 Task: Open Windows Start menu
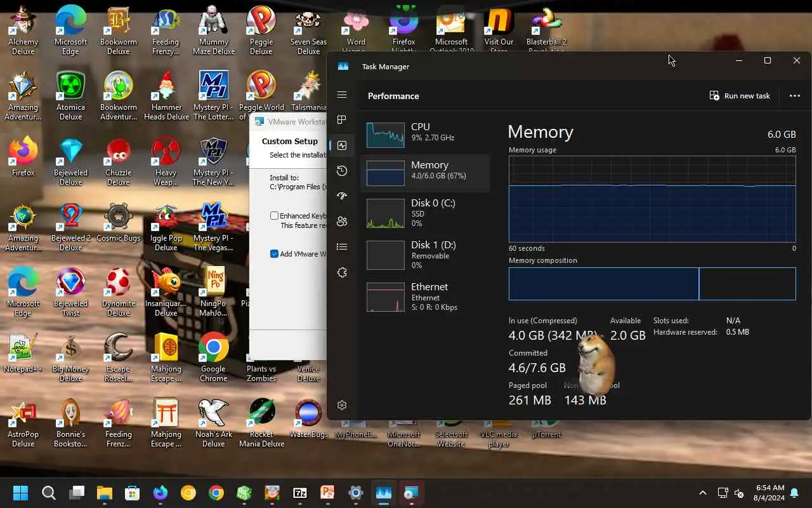pos(20,493)
